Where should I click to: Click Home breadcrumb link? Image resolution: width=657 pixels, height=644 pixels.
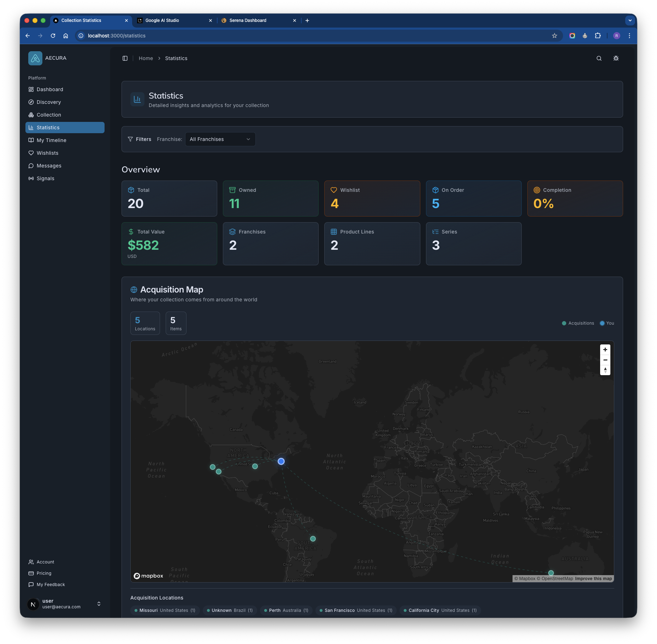pyautogui.click(x=146, y=58)
